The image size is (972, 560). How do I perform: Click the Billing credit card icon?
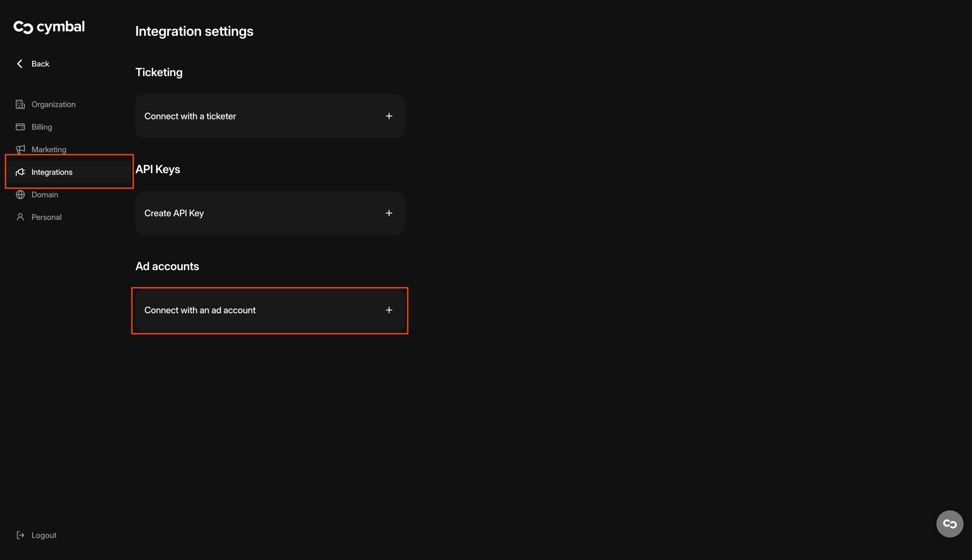pos(20,127)
